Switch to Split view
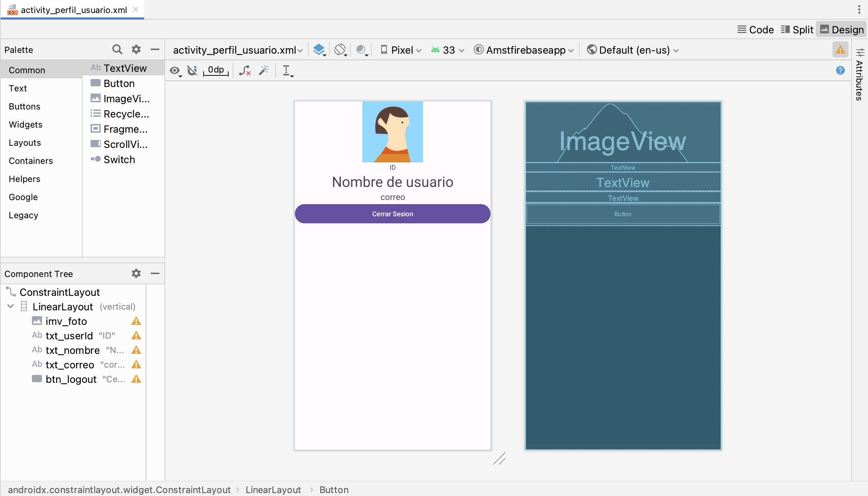This screenshot has width=868, height=496. click(x=797, y=30)
